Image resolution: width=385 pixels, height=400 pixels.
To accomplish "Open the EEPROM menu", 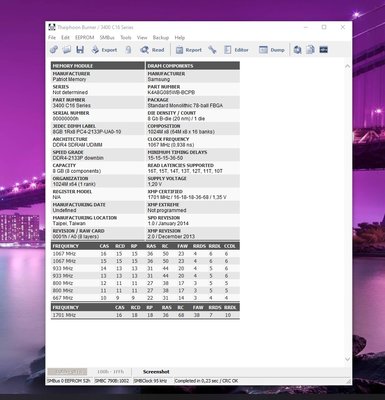I will tap(84, 37).
